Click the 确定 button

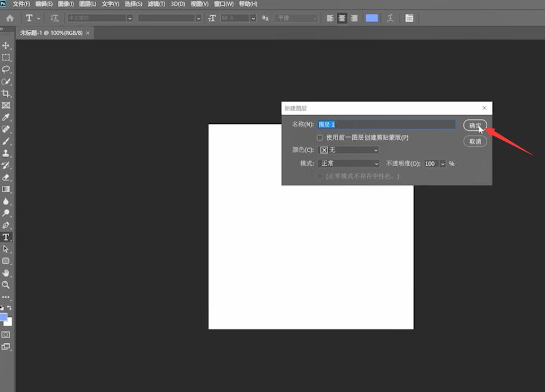(x=475, y=125)
